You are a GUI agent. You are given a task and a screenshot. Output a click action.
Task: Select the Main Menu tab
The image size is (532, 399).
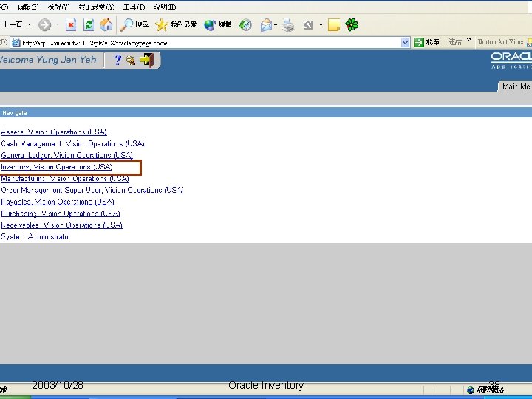click(x=516, y=86)
